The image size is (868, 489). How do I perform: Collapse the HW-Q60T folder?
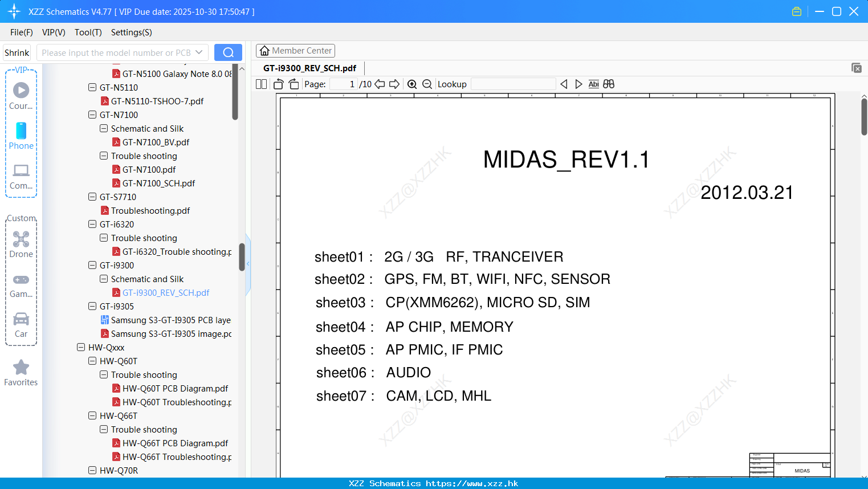pyautogui.click(x=92, y=361)
